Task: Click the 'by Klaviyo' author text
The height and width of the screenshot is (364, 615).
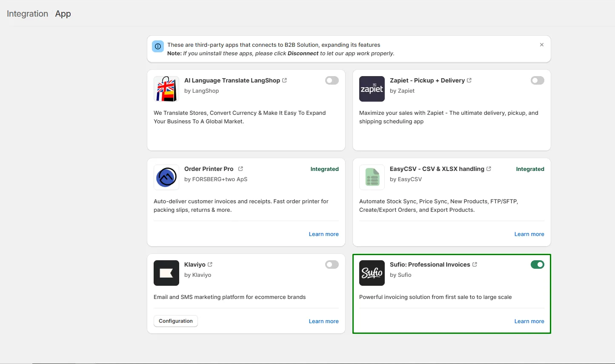Action: pyautogui.click(x=198, y=275)
